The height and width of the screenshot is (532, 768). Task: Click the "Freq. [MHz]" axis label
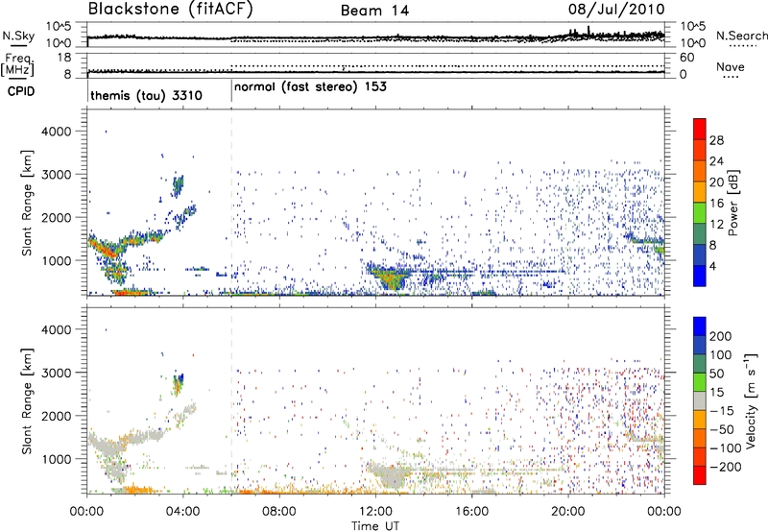[x=17, y=64]
